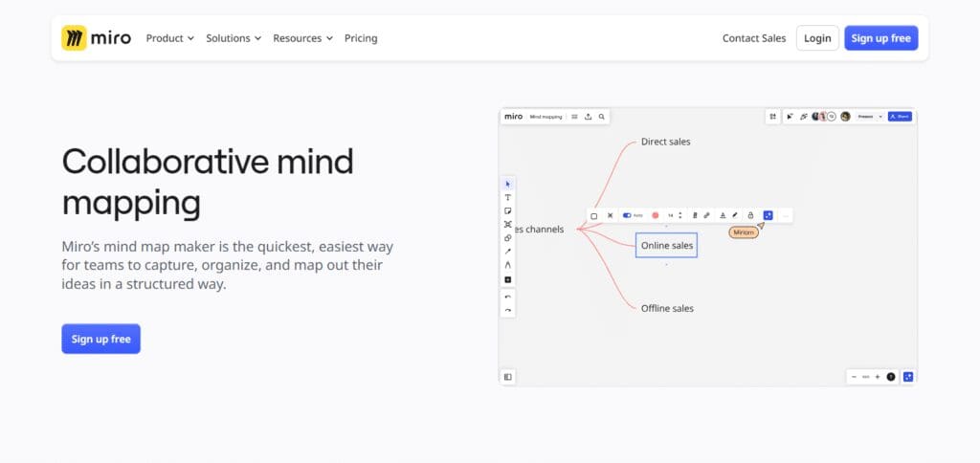Zoom in with the plus button
This screenshot has height=463, width=980.
point(878,377)
